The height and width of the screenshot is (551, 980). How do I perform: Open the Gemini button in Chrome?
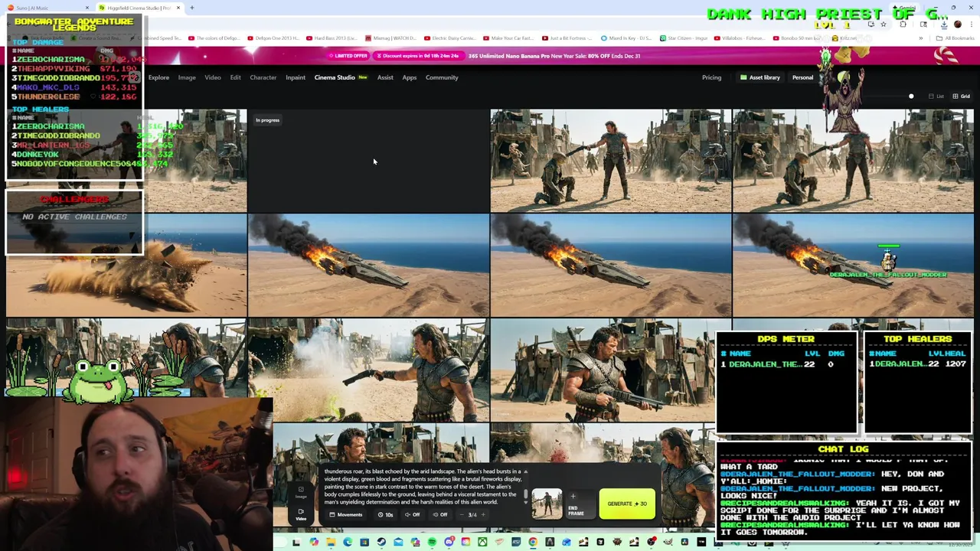click(905, 8)
